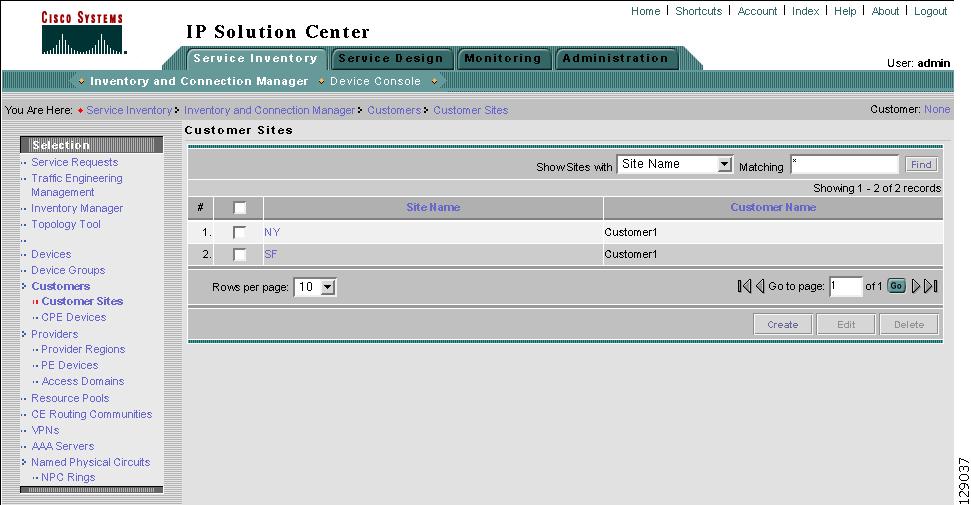Click the green Go button

click(896, 286)
